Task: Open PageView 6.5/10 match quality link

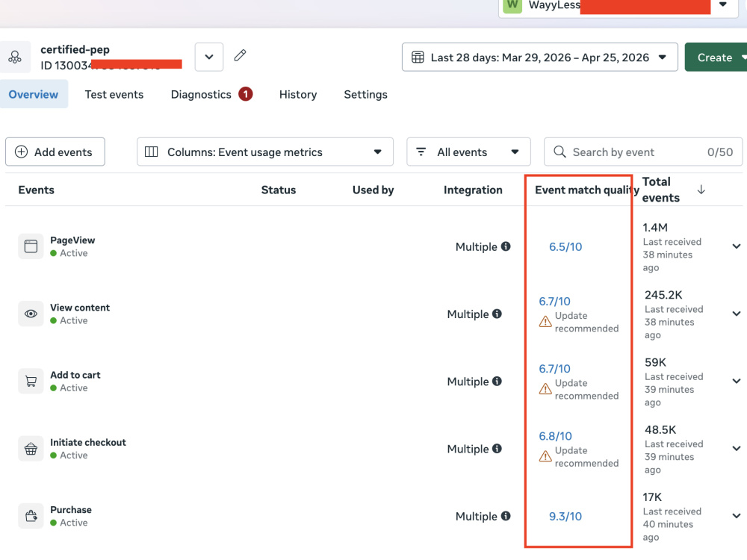Action: point(565,246)
